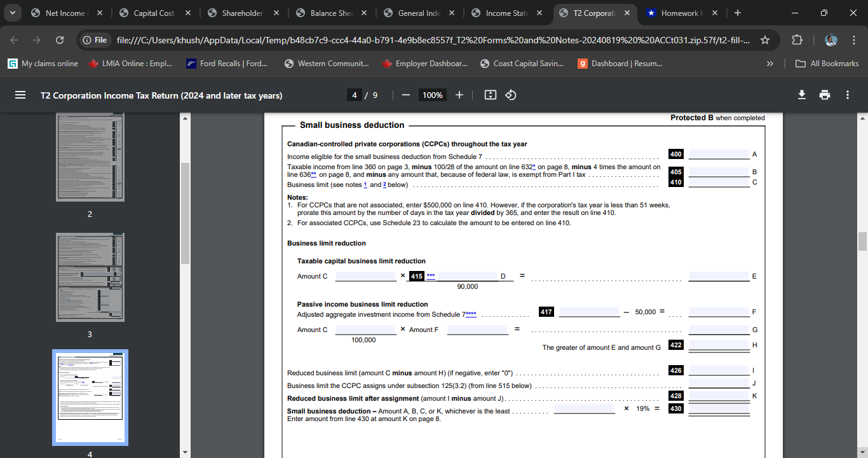Download the T2 form PDF
The height and width of the screenshot is (458, 868).
click(x=801, y=94)
